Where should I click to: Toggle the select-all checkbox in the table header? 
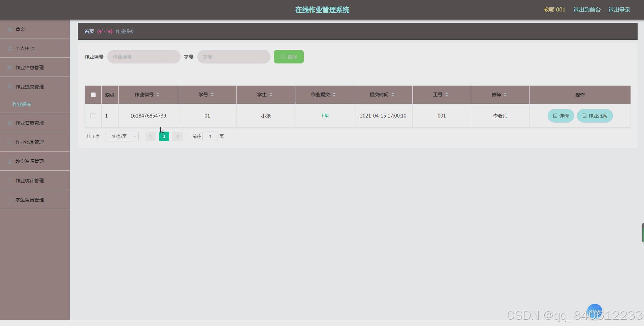click(93, 95)
